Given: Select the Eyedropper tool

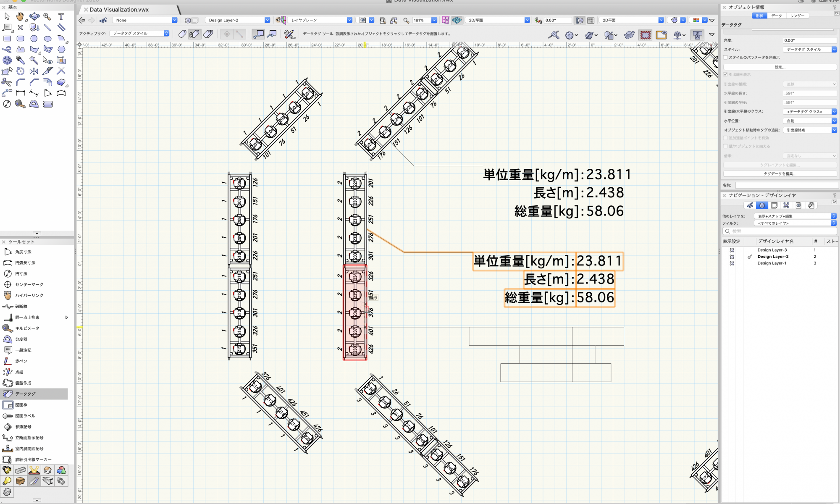Looking at the screenshot, I should pyautogui.click(x=20, y=60).
